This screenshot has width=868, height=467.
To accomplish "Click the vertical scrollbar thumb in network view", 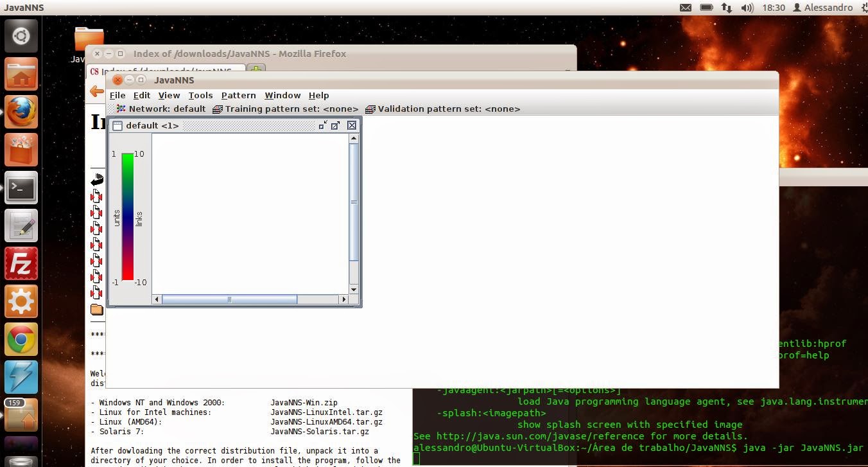I will (x=354, y=202).
